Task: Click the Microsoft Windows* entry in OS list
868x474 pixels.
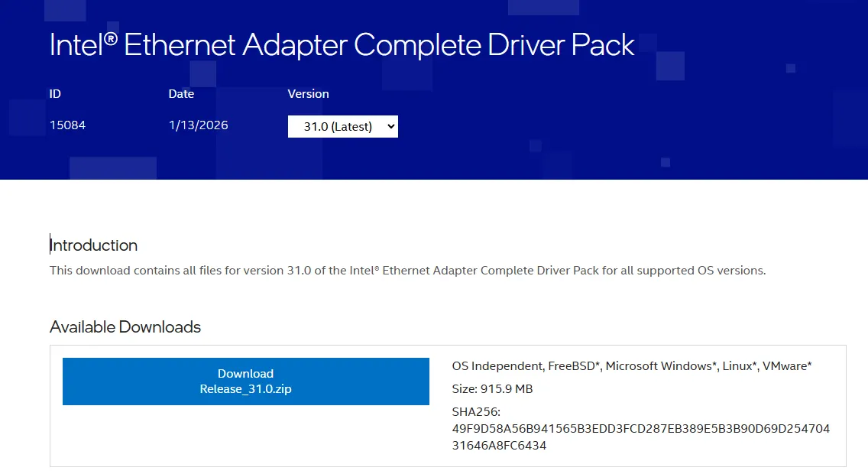Action: click(662, 366)
